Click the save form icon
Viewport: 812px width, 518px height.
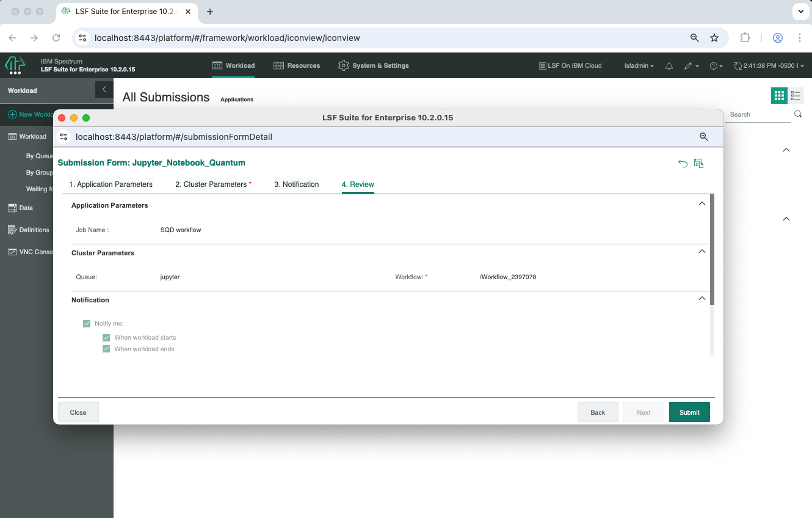tap(699, 163)
